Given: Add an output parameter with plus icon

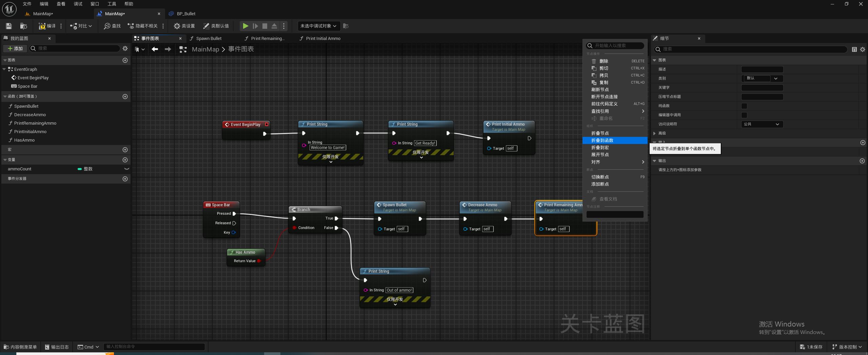Looking at the screenshot, I should [862, 161].
